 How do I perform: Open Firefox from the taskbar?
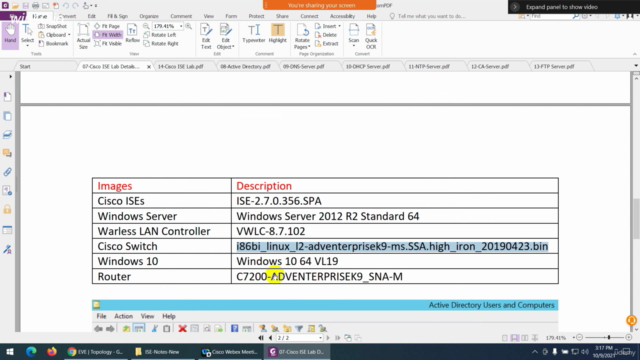[52, 351]
